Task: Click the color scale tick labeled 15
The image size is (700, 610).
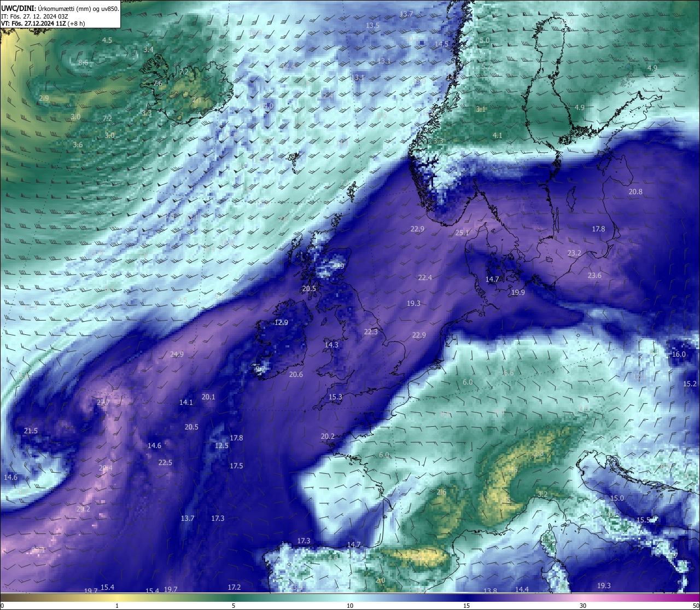Action: [x=466, y=606]
